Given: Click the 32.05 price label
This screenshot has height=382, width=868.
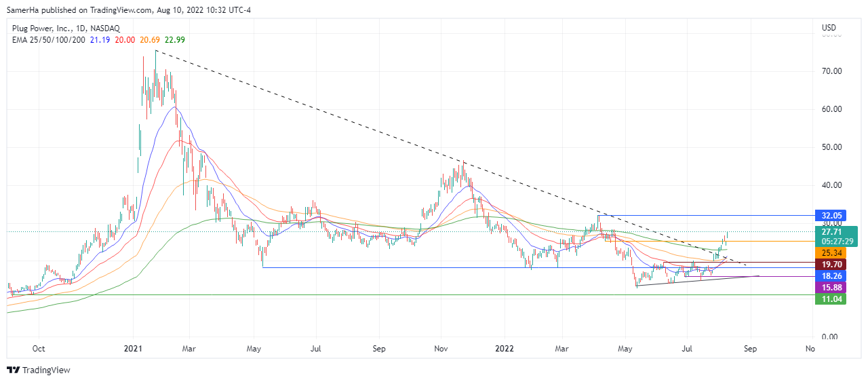Looking at the screenshot, I should click(831, 215).
